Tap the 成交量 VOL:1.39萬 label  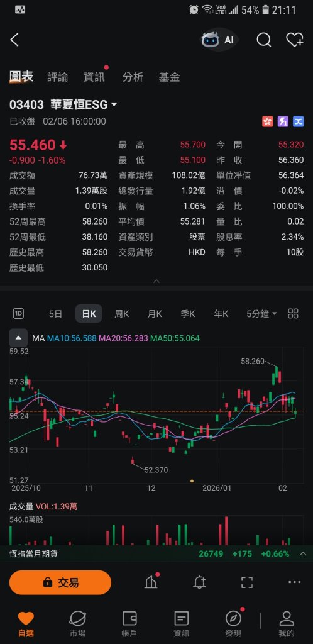(x=43, y=506)
